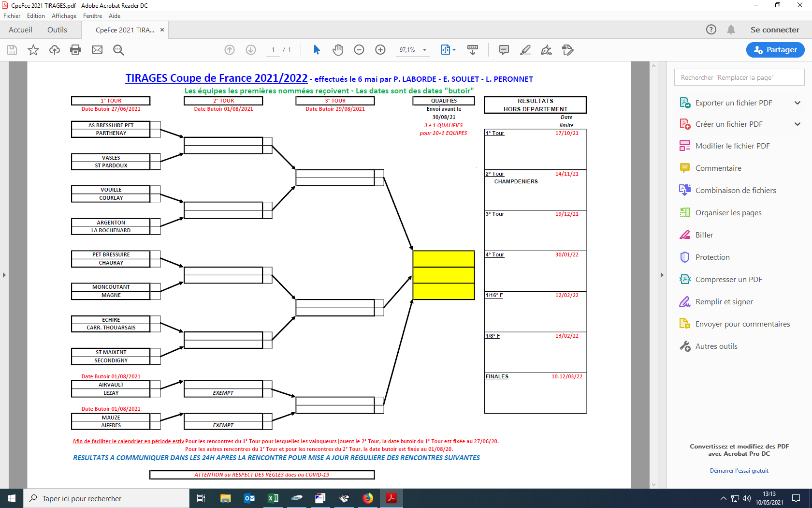Collapse the right tools pane
Screen dimensions: 812x508
point(662,275)
